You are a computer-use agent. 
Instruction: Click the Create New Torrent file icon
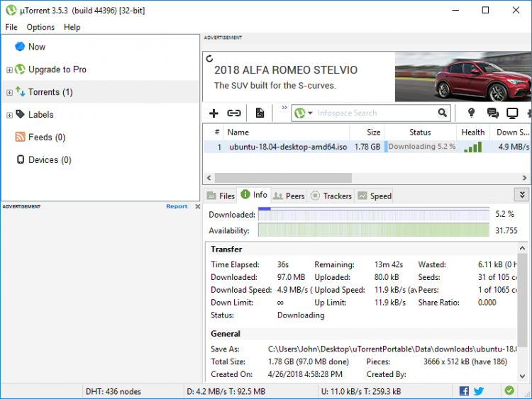(260, 113)
